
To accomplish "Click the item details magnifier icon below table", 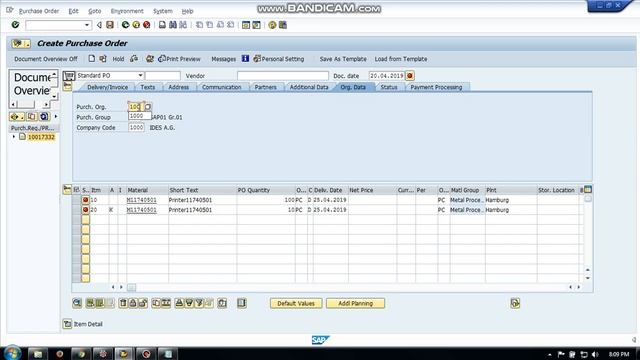I will [x=77, y=303].
